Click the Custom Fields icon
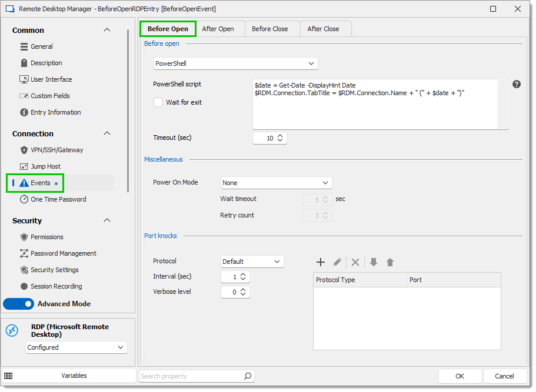Screen dimensions: 536x392 [24, 96]
